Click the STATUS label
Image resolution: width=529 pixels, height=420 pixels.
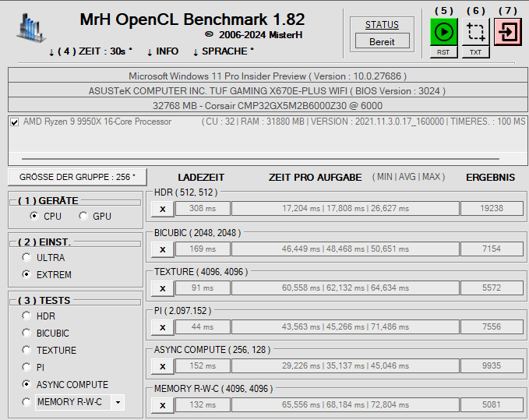click(x=382, y=25)
